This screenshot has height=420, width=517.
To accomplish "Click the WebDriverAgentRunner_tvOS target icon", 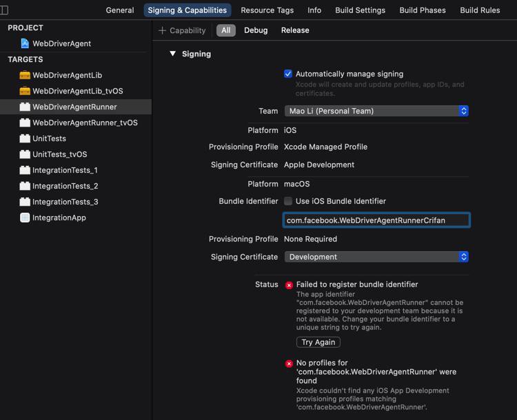I will [25, 123].
